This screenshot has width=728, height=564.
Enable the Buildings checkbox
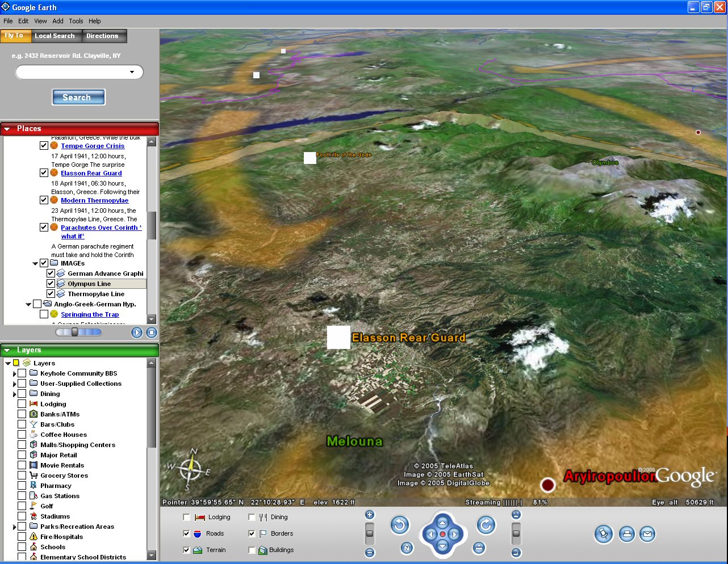[x=252, y=550]
